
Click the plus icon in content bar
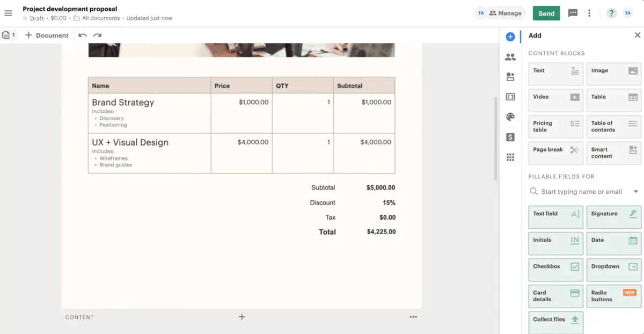pos(241,317)
